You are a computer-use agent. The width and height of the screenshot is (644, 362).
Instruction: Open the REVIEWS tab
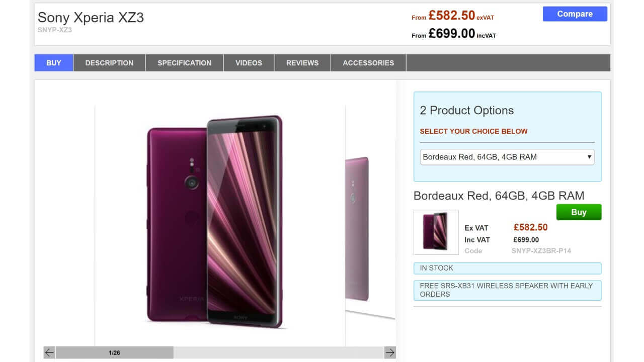302,63
